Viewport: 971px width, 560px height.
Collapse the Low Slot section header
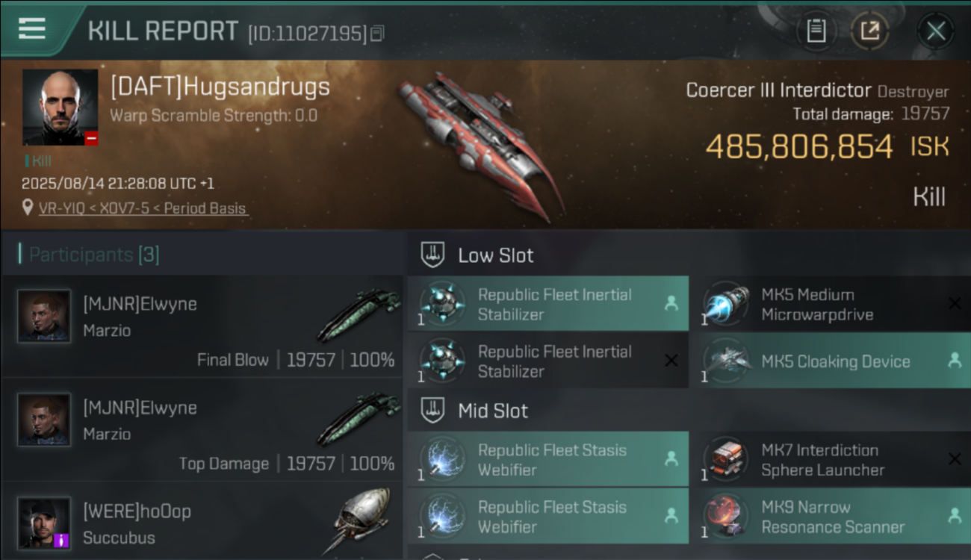478,255
